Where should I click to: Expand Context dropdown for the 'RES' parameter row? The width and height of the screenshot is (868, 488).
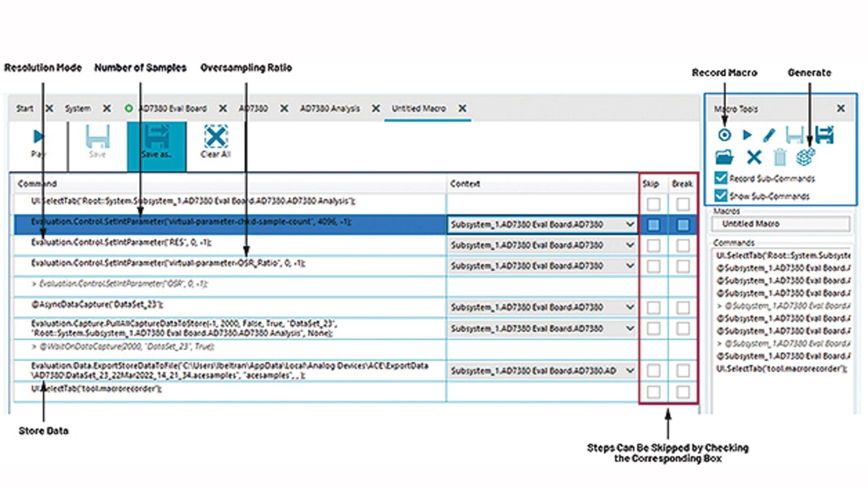pyautogui.click(x=630, y=245)
